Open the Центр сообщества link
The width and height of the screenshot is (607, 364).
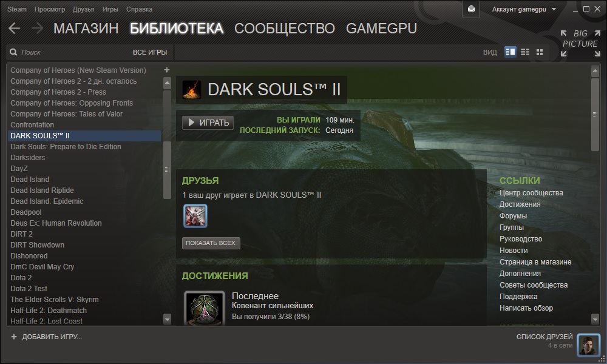click(531, 193)
